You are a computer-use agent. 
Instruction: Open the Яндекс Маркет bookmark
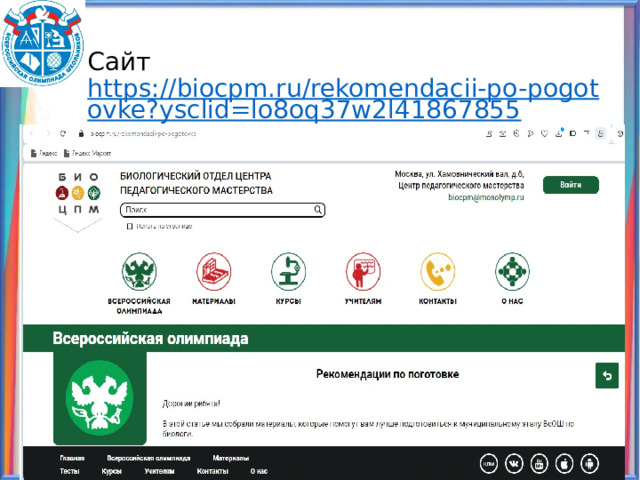pyautogui.click(x=87, y=153)
